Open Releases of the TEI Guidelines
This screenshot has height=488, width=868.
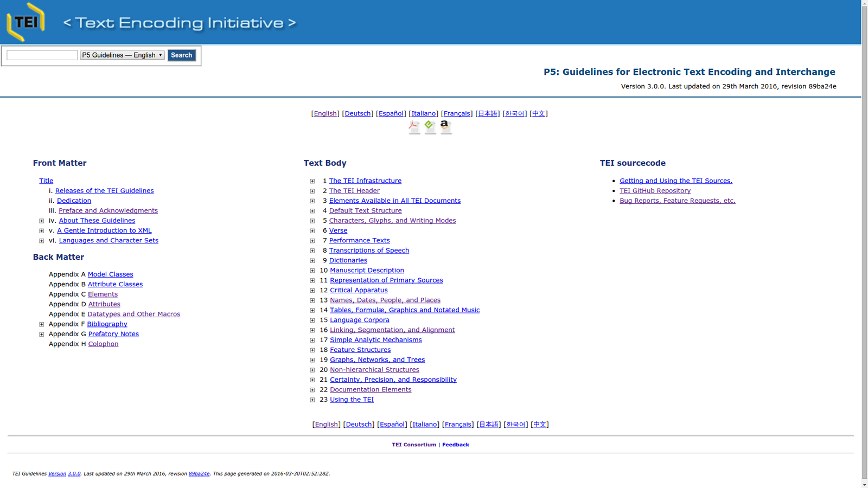coord(104,191)
